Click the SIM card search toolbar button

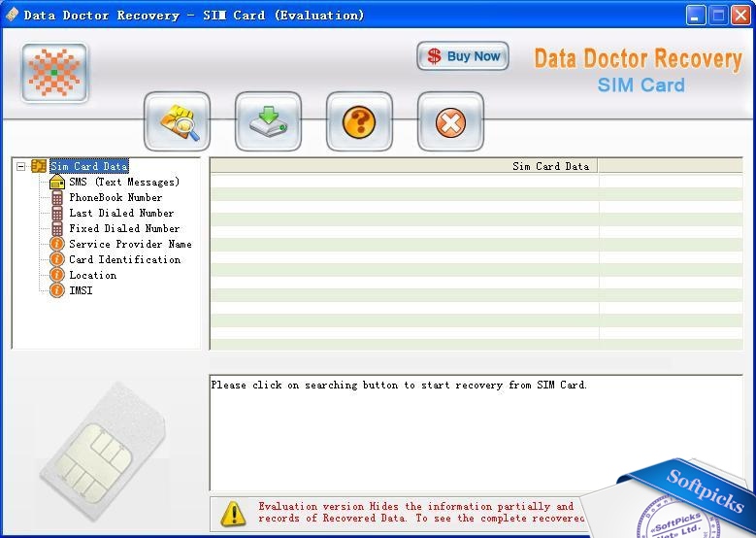coord(177,121)
